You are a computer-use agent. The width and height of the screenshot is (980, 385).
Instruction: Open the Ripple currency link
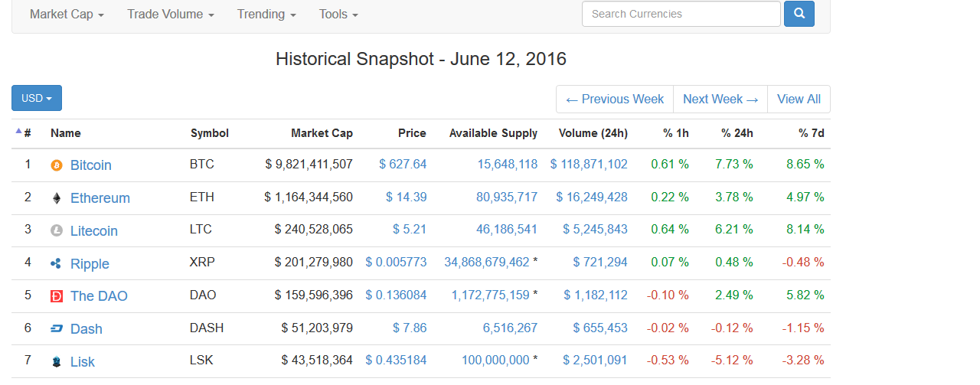(90, 264)
